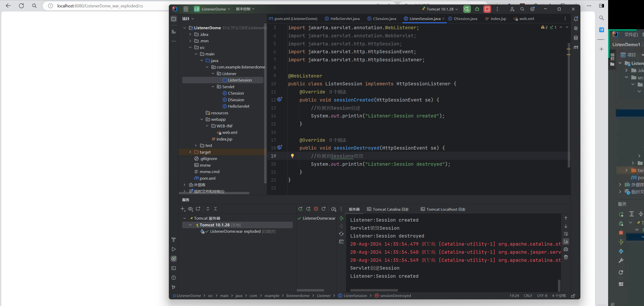The height and width of the screenshot is (306, 644).
Task: Click the Debug bug icon
Action: pyautogui.click(x=477, y=9)
